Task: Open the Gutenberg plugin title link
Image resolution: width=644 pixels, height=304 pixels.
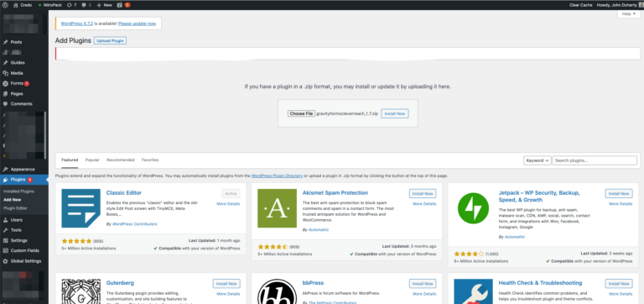Action: [x=120, y=283]
